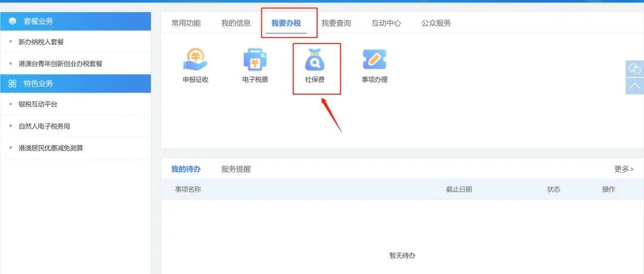The width and height of the screenshot is (644, 274).
Task: Click the 社保费 social insurance icon
Action: (x=314, y=60)
